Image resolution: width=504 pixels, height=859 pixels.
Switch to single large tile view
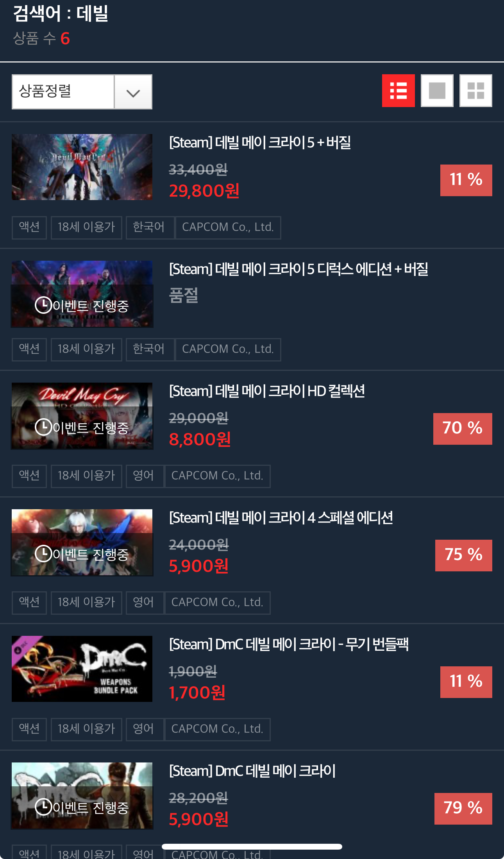tap(437, 91)
